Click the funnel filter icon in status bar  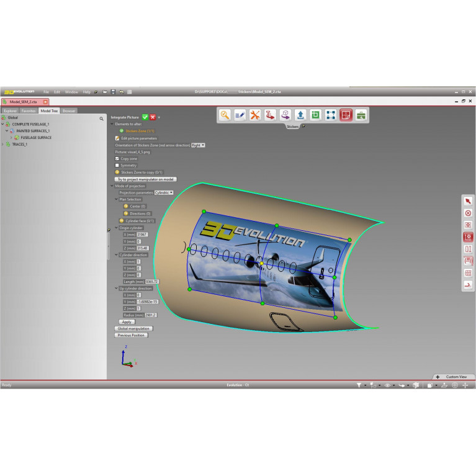pyautogui.click(x=359, y=385)
